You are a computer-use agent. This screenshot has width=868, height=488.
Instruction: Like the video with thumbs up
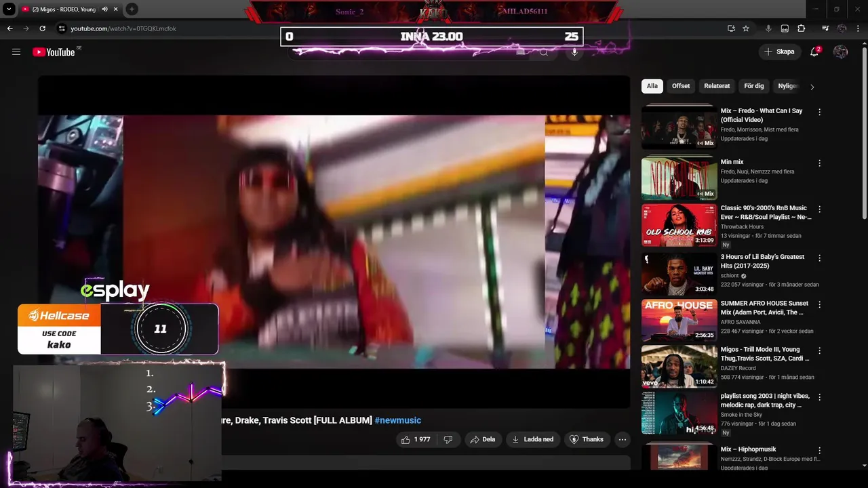coord(416,439)
